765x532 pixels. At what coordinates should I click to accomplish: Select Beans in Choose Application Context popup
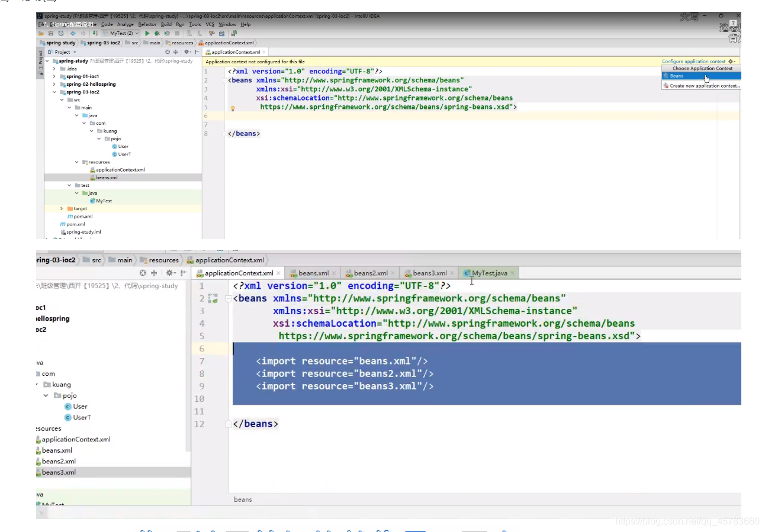pyautogui.click(x=701, y=76)
